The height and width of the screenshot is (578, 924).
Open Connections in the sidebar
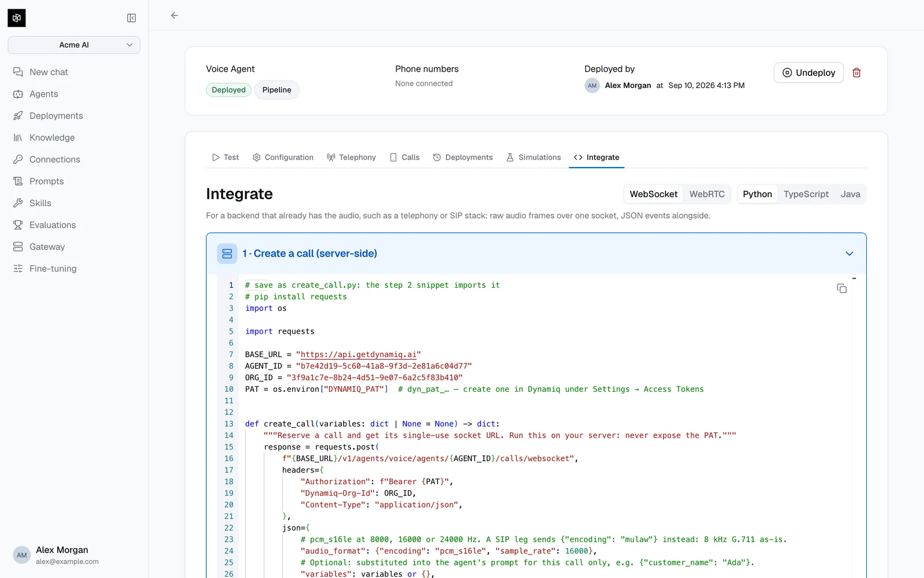click(x=74, y=160)
